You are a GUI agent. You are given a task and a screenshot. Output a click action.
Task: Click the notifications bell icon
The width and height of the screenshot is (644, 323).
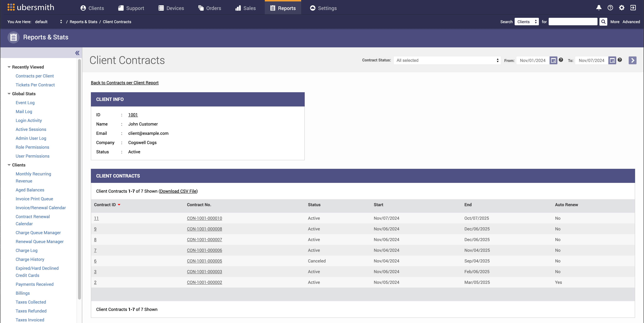(599, 8)
